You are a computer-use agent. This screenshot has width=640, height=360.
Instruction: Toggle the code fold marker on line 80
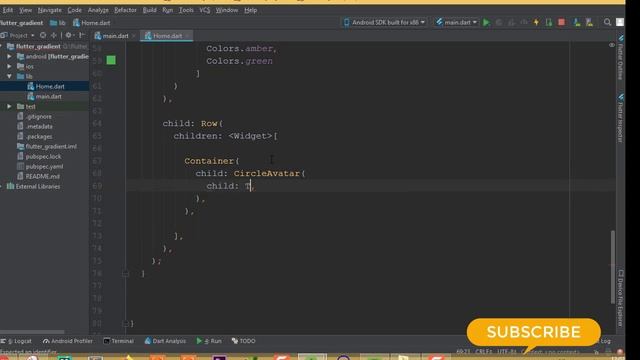(126, 324)
